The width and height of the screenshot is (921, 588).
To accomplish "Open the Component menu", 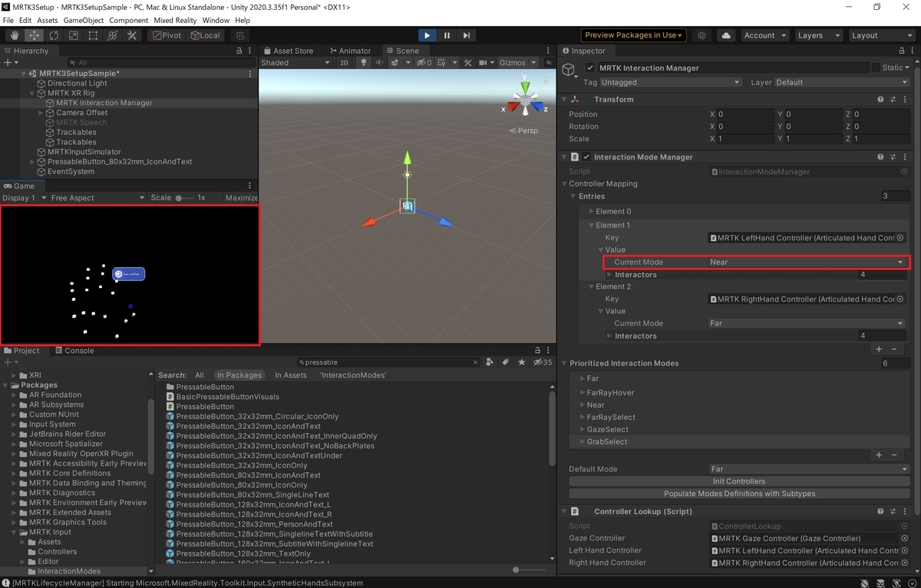I will (x=128, y=20).
